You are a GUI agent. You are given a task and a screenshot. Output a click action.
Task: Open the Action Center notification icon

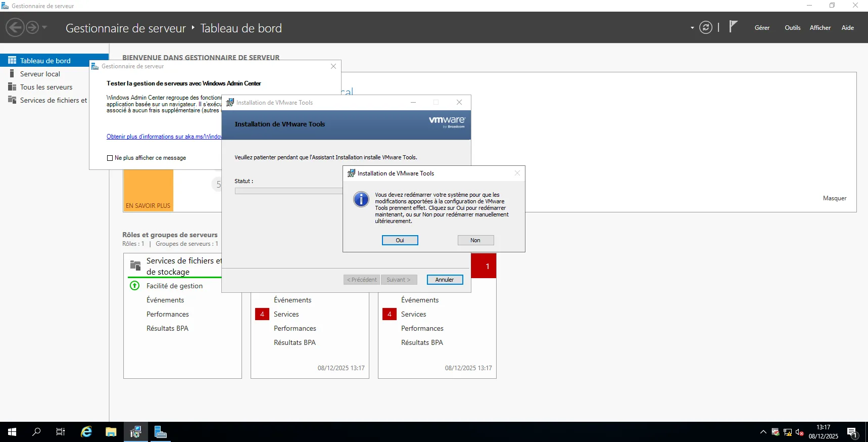pos(852,432)
